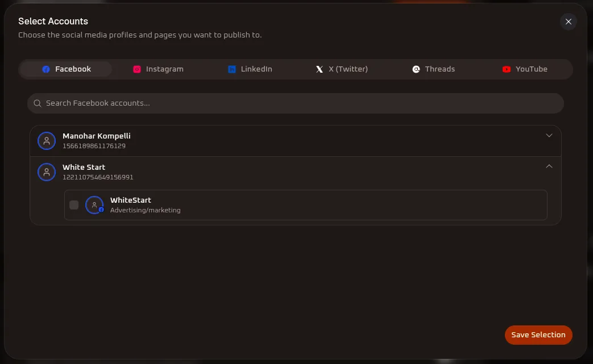593x364 pixels.
Task: Click the Manohar Kompelli avatar icon
Action: coord(47,141)
